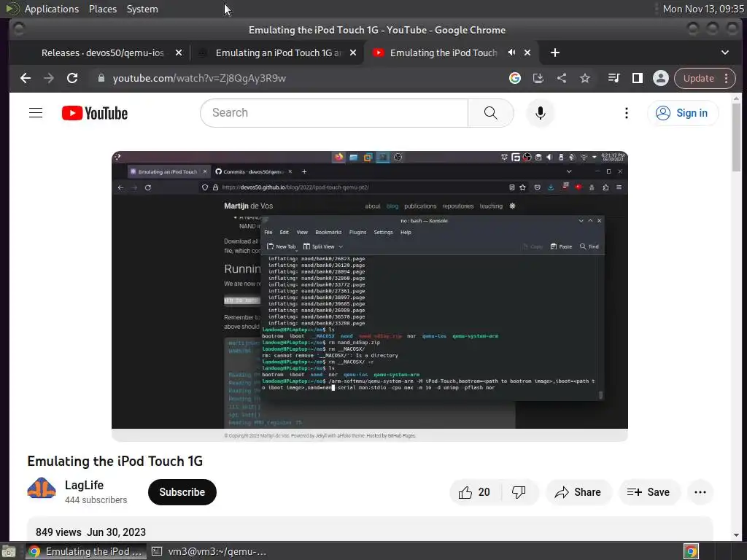The image size is (747, 560).
Task: Click the video player to pause
Action: pyautogui.click(x=370, y=296)
